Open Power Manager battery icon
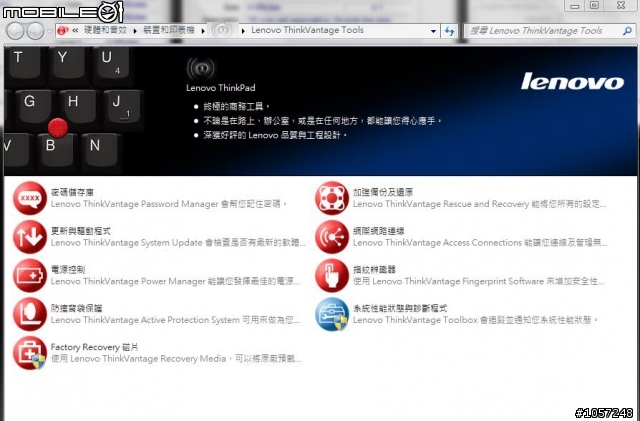Image resolution: width=640 pixels, height=421 pixels. pos(30,276)
